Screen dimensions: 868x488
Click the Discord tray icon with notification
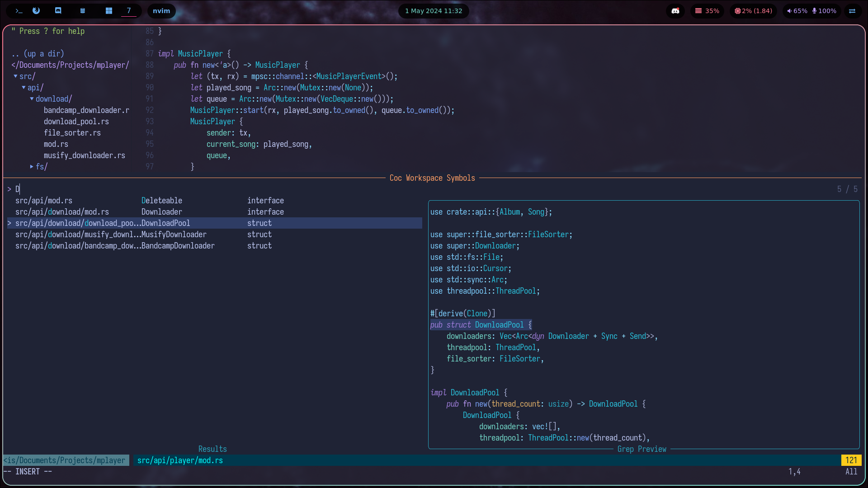click(x=675, y=11)
